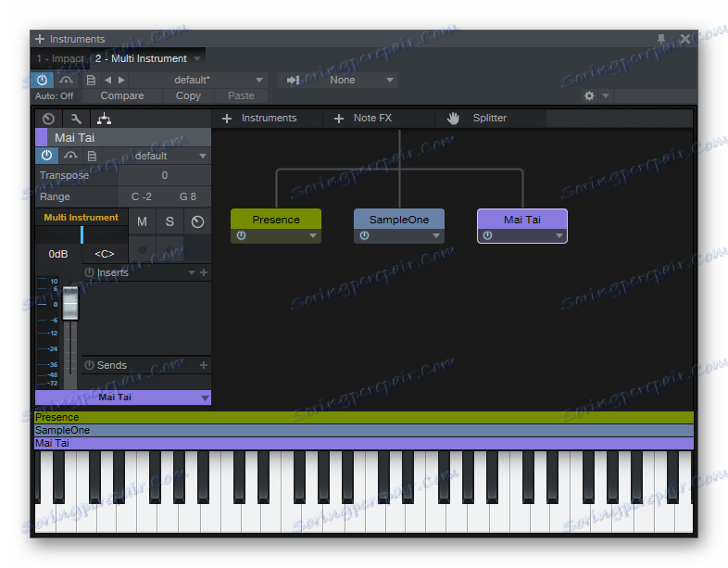
Task: Click the channel volume fader handle
Action: click(70, 303)
